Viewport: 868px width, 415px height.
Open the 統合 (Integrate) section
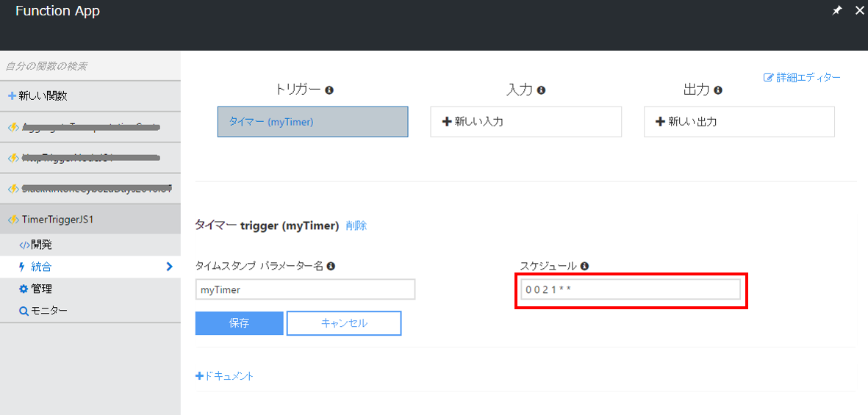coord(90,267)
